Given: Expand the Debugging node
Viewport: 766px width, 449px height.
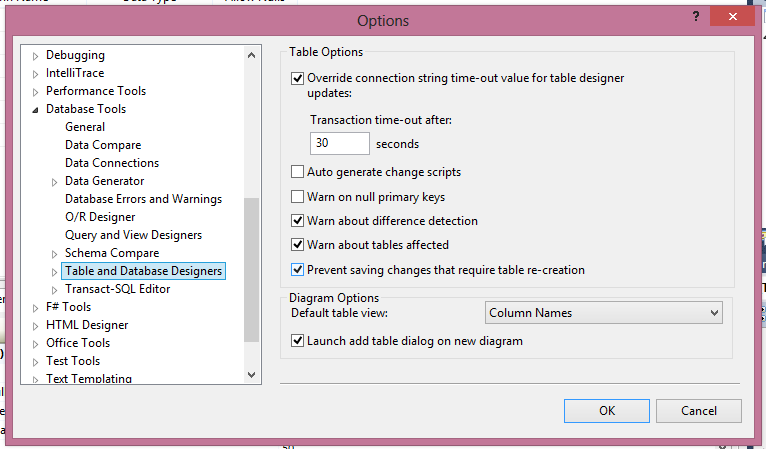Looking at the screenshot, I should click(x=37, y=55).
